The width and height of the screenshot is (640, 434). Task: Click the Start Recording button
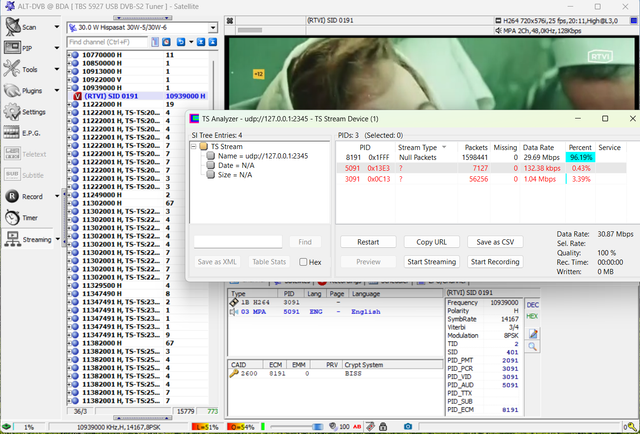click(x=495, y=262)
